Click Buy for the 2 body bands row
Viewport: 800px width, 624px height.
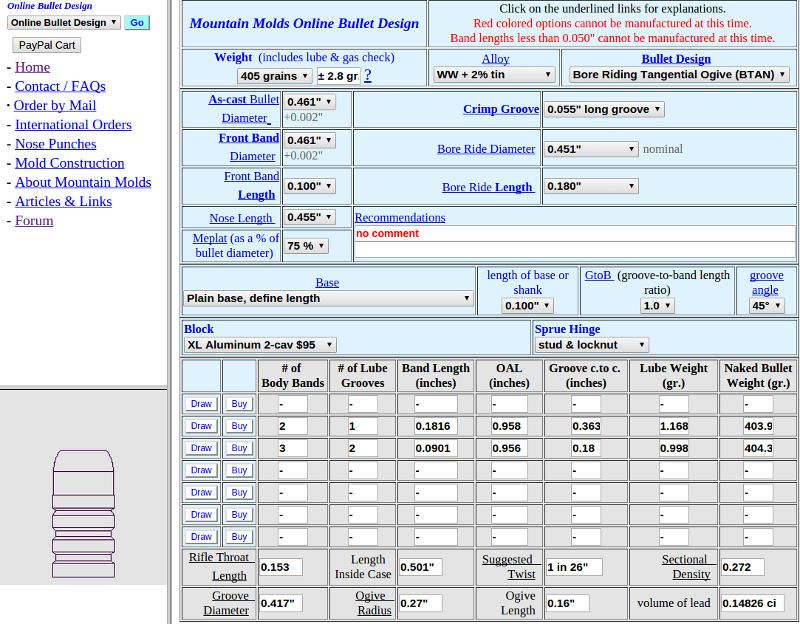coord(239,426)
